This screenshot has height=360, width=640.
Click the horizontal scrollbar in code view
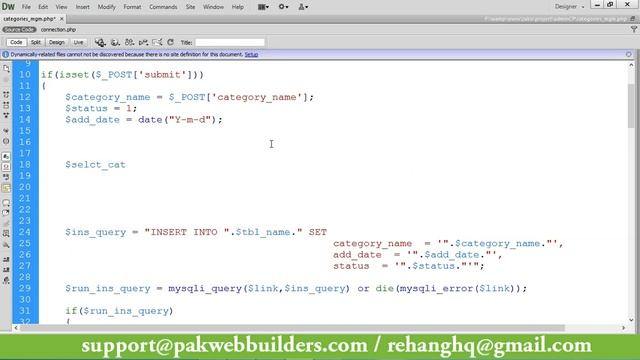[292, 328]
